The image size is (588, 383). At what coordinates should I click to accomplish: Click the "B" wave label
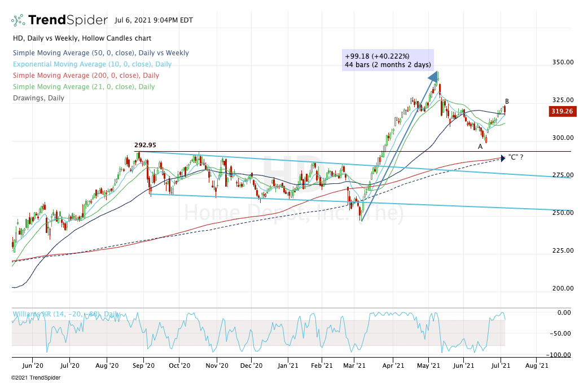tap(507, 102)
